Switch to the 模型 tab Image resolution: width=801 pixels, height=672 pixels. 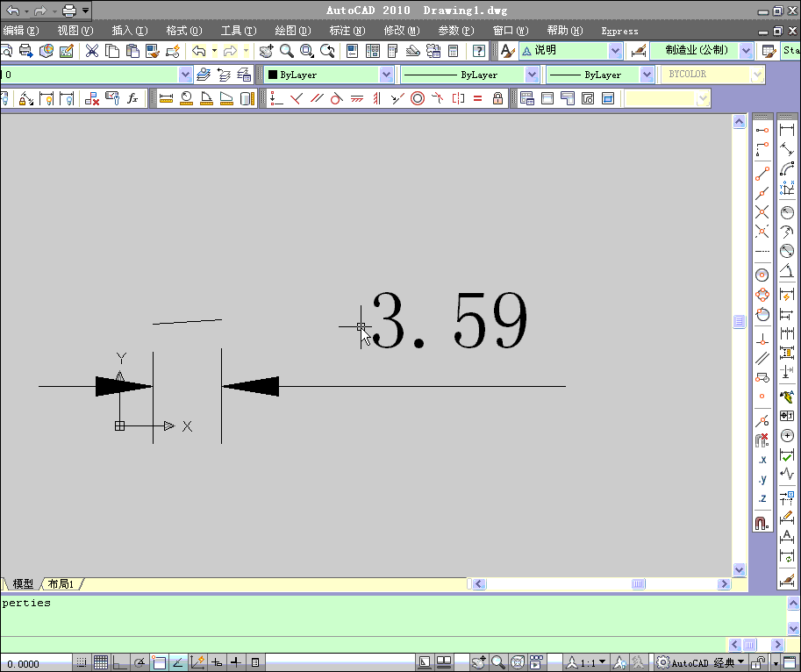tap(23, 583)
